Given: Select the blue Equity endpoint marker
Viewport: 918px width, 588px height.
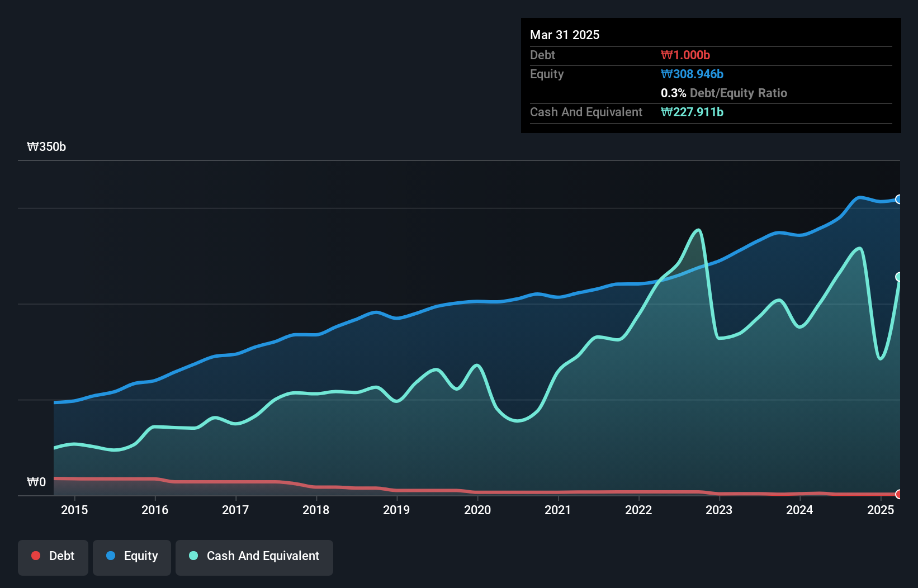Looking at the screenshot, I should pos(899,200).
